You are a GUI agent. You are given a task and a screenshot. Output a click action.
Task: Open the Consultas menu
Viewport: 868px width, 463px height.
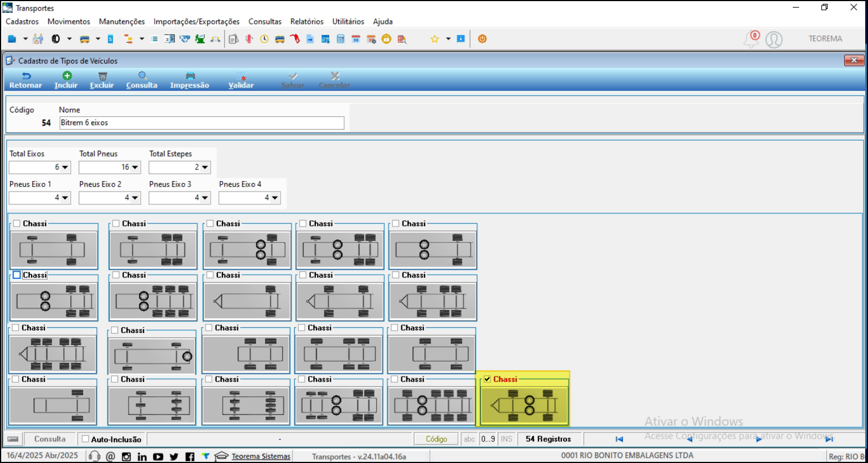pos(265,22)
